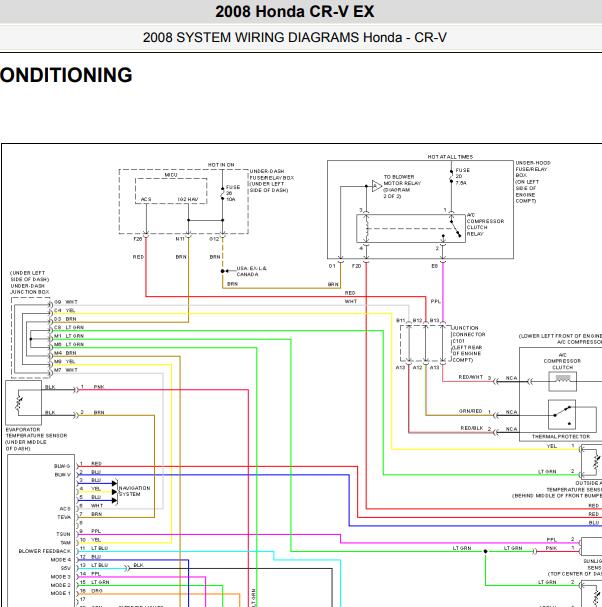Screen dimensions: 602x607
Task: Click the "GRN/RED" wire label
Action: [x=470, y=411]
